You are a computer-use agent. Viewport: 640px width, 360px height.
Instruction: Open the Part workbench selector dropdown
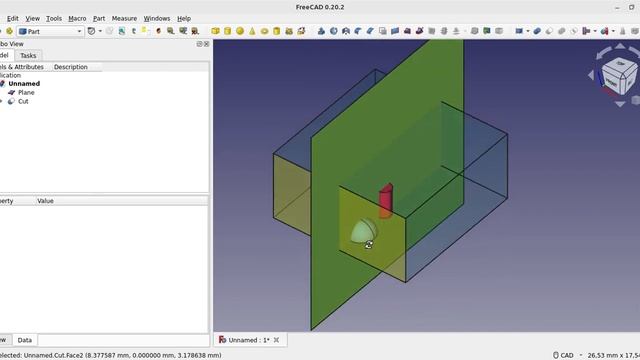[50, 31]
